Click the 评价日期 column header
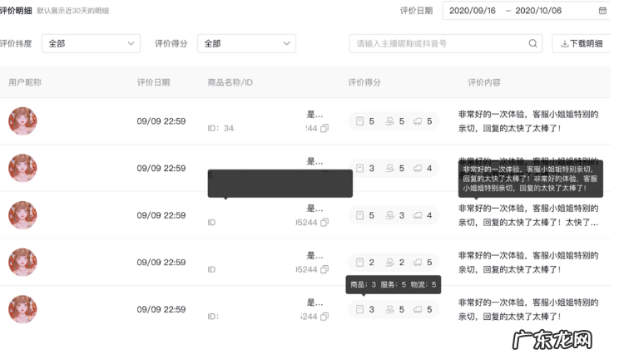The height and width of the screenshot is (364, 624). [x=154, y=82]
